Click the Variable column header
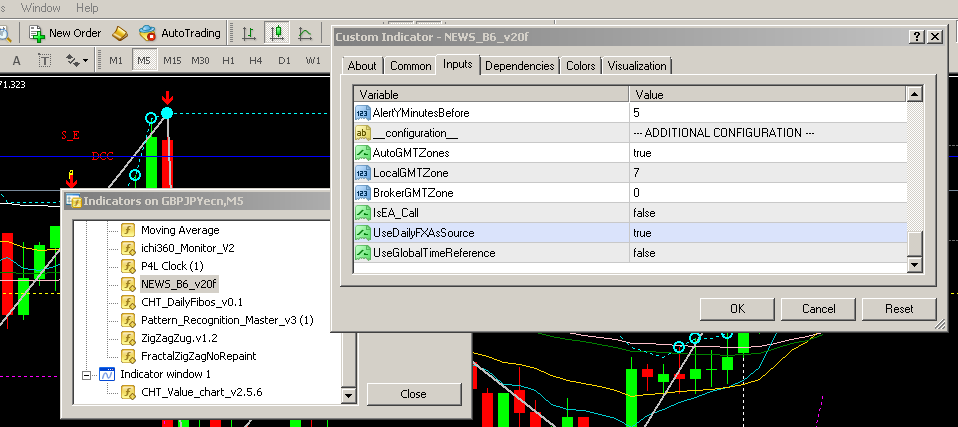958x427 pixels. click(492, 95)
